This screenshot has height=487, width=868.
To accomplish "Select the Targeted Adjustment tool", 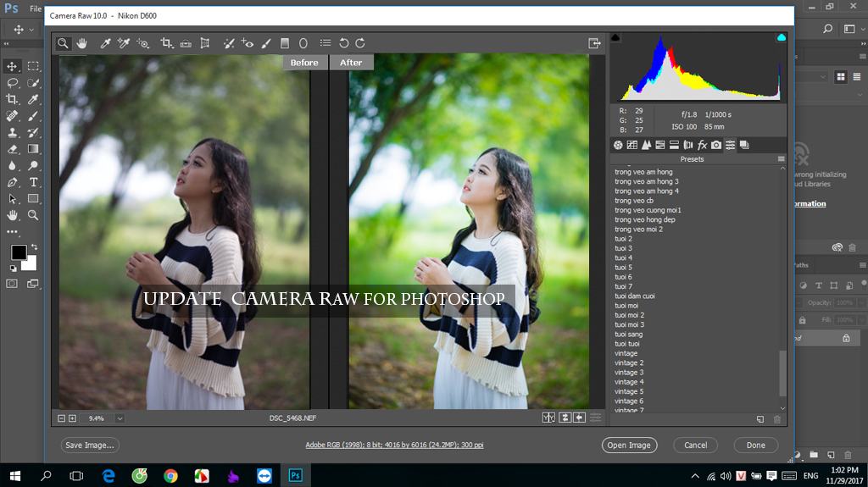I will point(142,43).
